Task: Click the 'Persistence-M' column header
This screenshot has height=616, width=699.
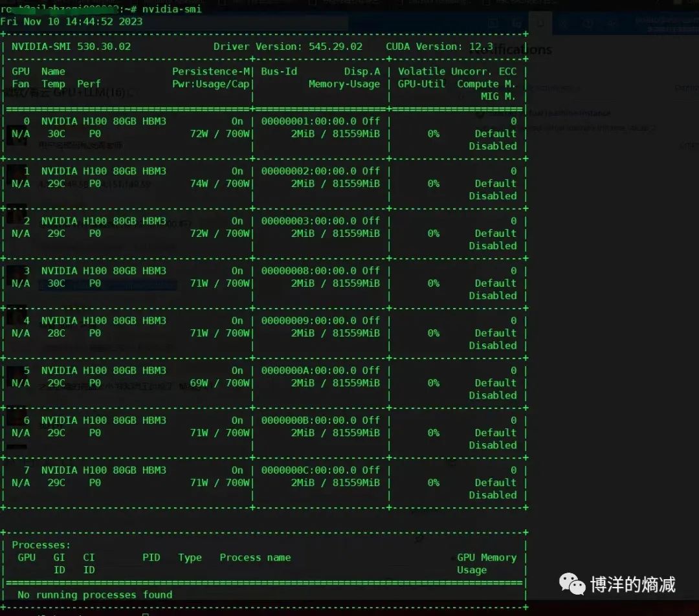Action: [x=211, y=71]
